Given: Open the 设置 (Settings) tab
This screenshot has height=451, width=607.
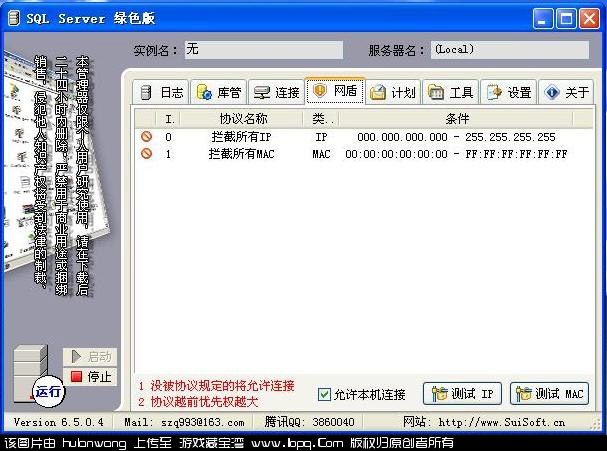Looking at the screenshot, I should [x=508, y=93].
